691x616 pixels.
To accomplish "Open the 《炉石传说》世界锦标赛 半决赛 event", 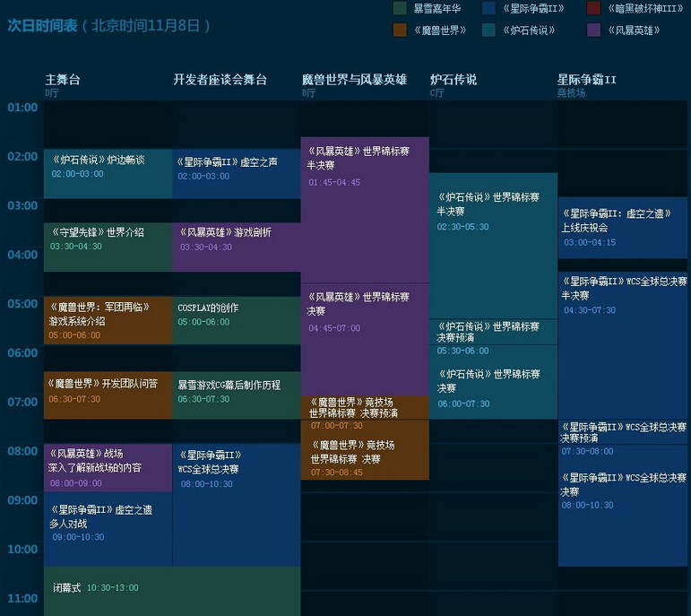I will tap(493, 246).
